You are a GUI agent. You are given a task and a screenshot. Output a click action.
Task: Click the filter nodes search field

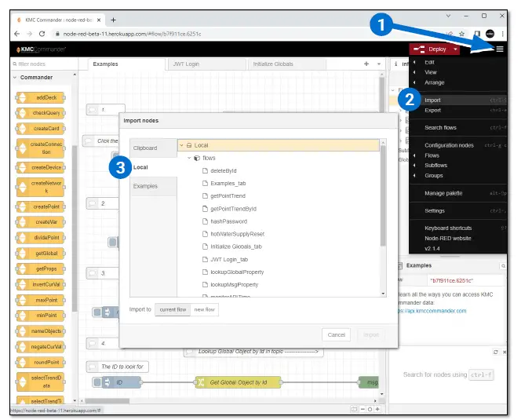(43, 64)
